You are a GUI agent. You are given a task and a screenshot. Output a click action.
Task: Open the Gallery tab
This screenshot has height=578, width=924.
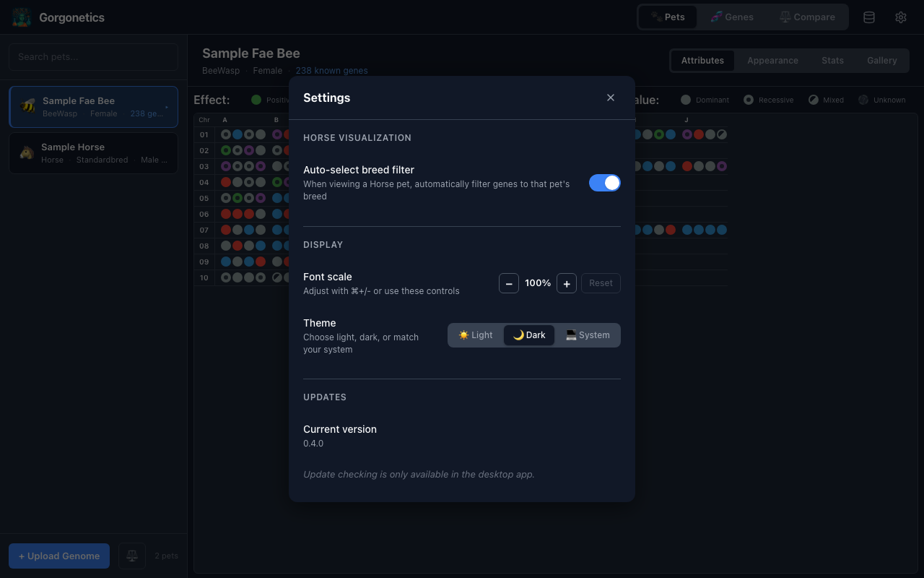click(881, 61)
